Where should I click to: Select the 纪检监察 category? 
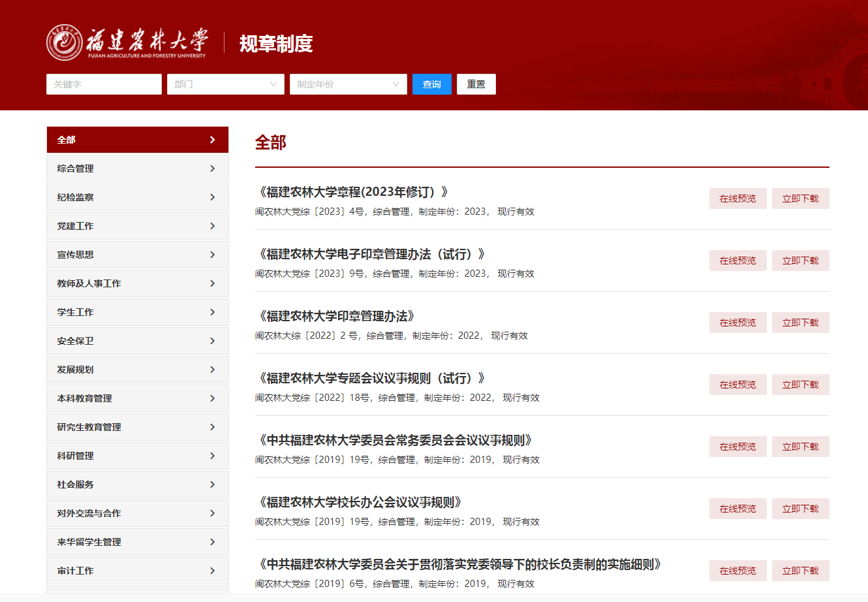click(138, 197)
